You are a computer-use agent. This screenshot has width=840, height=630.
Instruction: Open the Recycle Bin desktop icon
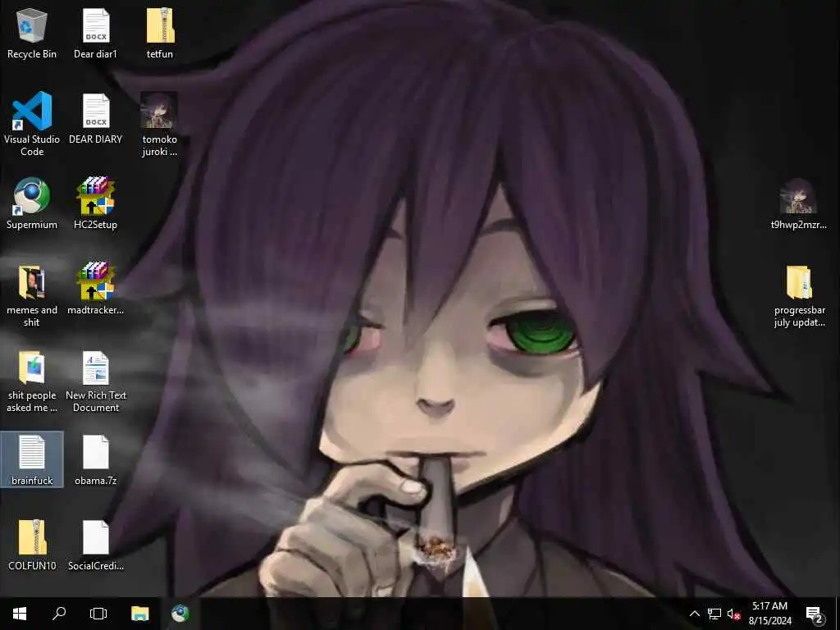[32, 33]
